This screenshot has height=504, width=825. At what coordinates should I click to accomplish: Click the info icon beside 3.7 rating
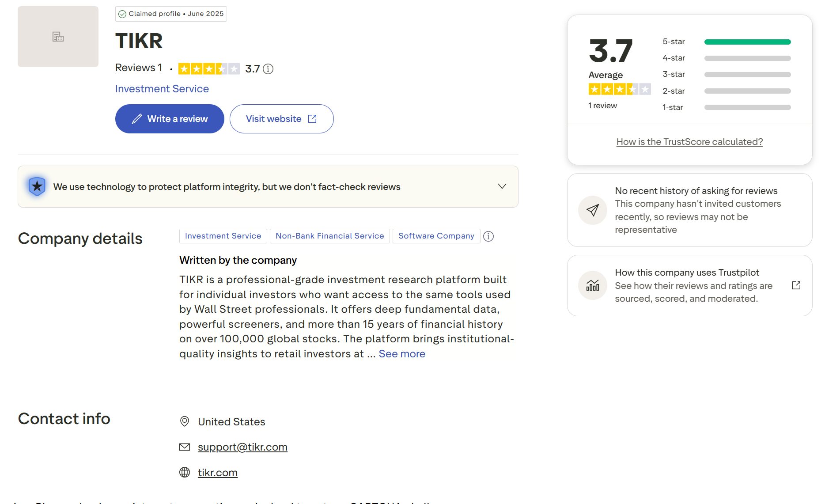click(268, 69)
